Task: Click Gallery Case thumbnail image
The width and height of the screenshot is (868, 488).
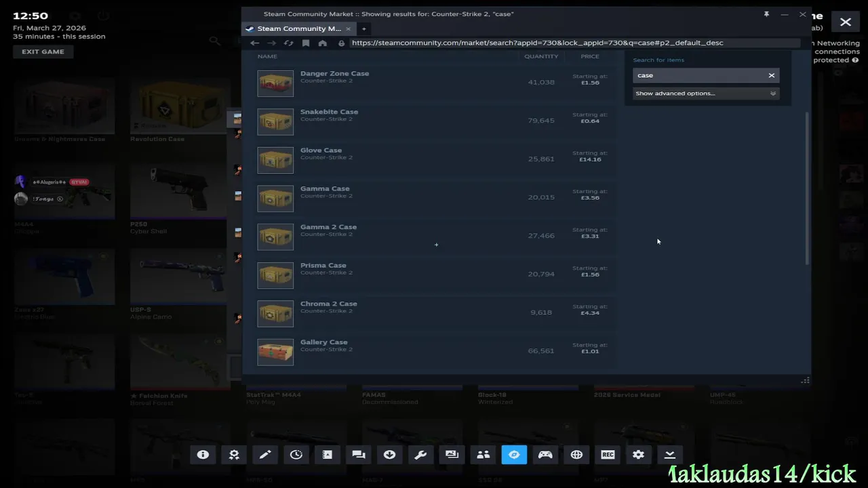Action: pyautogui.click(x=275, y=352)
